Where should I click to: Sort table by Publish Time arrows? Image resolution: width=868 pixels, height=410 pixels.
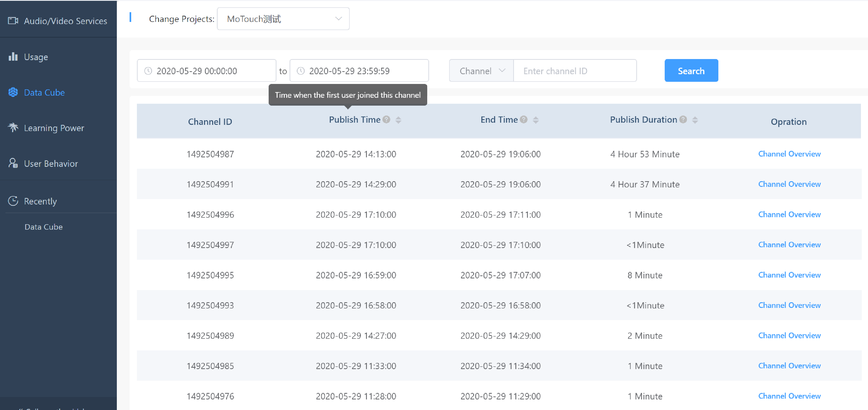tap(398, 120)
